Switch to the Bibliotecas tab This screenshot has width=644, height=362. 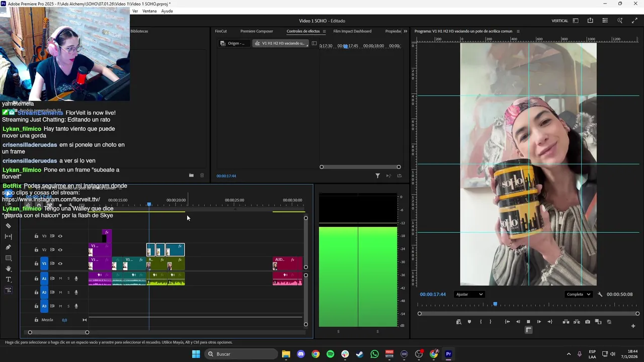(139, 31)
